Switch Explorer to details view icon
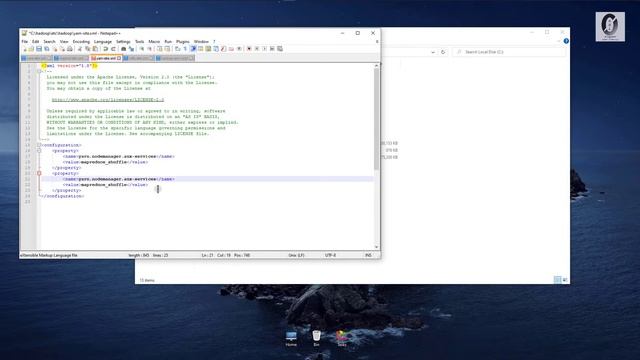This screenshot has width=640, height=360. click(558, 280)
